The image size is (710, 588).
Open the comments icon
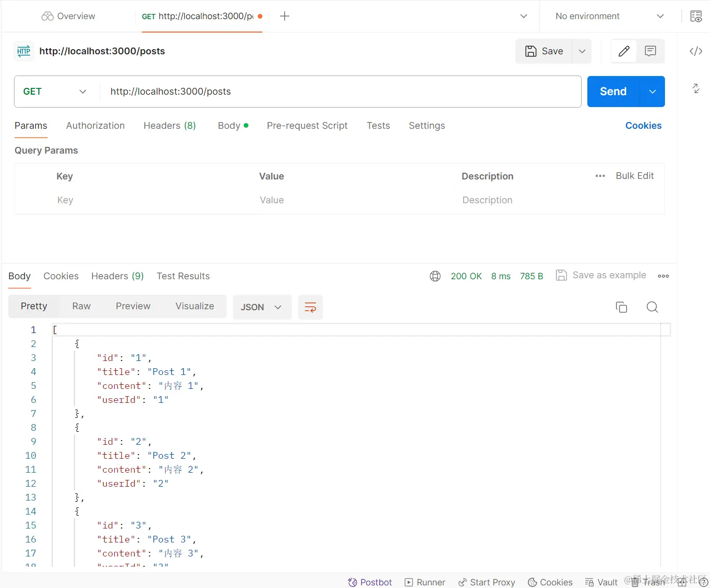(650, 51)
